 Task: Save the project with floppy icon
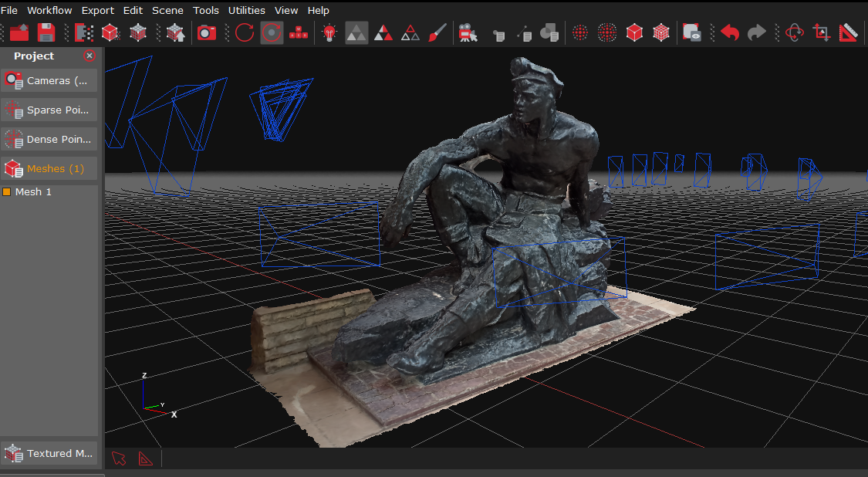pyautogui.click(x=46, y=32)
